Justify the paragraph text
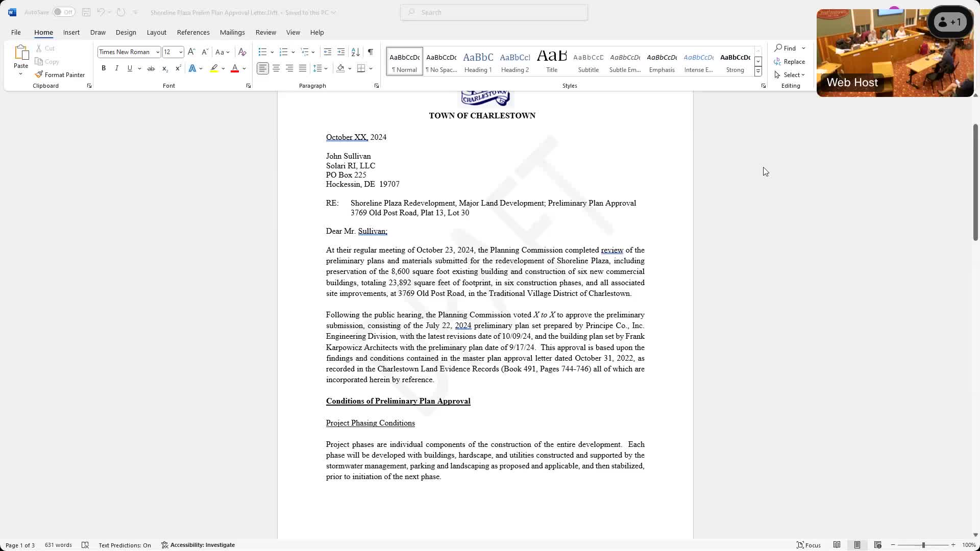The height and width of the screenshot is (551, 980). tap(303, 68)
